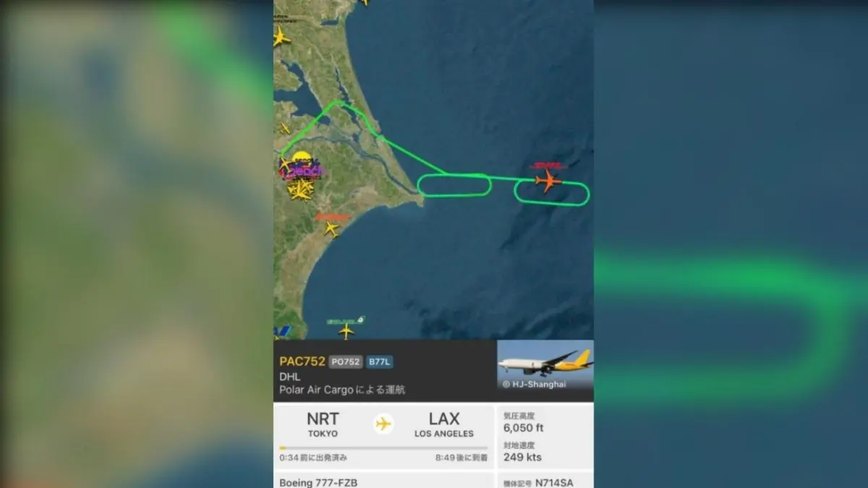868x488 pixels.
Task: Click the PO752 flight number badge
Action: [x=346, y=362]
